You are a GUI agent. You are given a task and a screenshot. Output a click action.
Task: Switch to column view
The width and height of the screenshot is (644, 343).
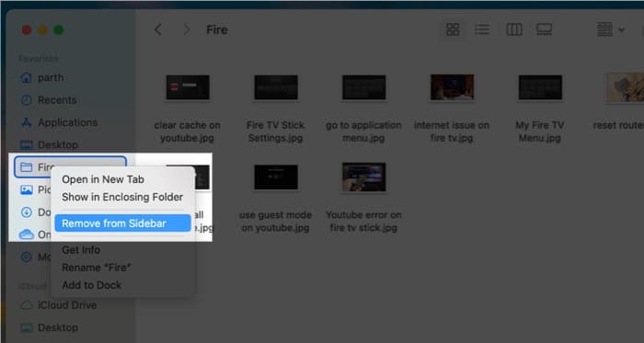pos(513,29)
